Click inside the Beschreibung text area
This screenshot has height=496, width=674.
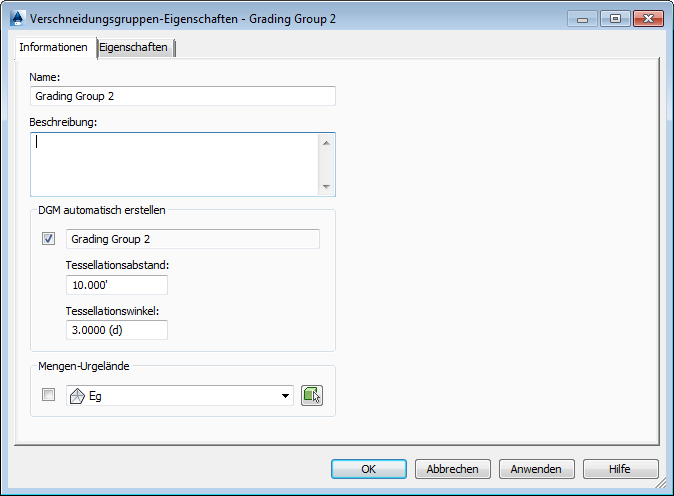pos(175,164)
